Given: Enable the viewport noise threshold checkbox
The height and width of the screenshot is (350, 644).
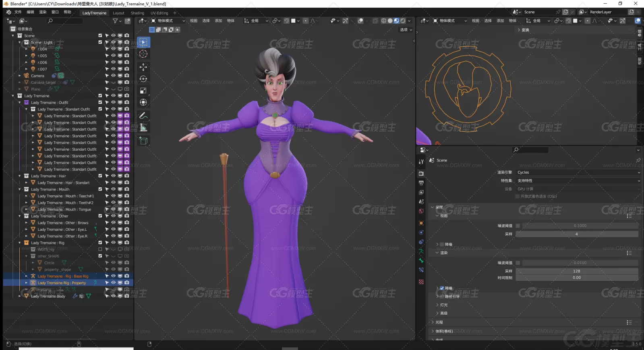Looking at the screenshot, I should coord(518,226).
